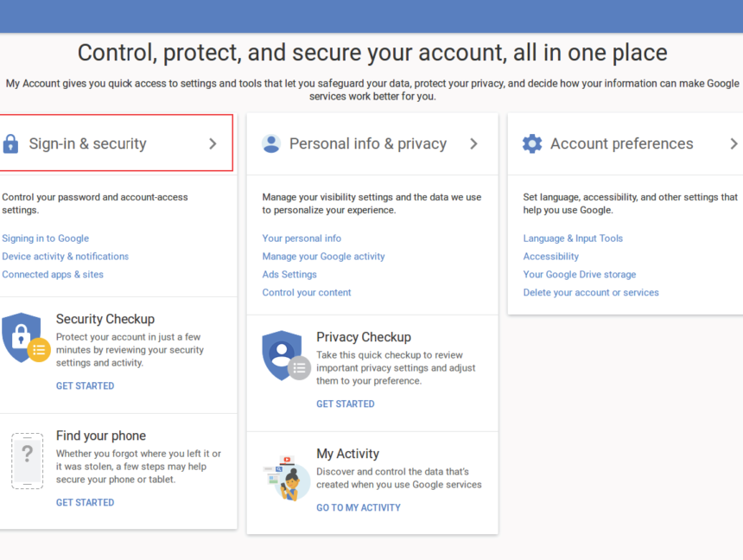743x560 pixels.
Task: Expand the Personal info & privacy chevron
Action: click(x=473, y=143)
